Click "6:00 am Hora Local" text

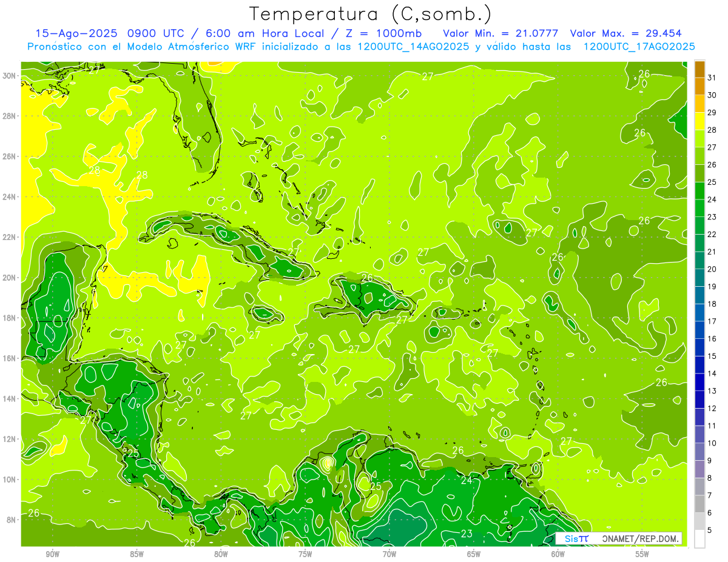265,33
